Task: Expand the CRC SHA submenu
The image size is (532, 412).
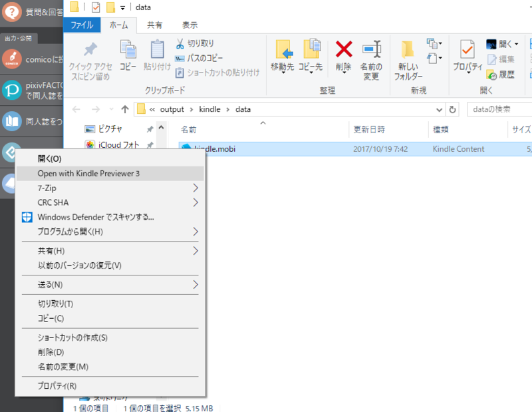Action: tap(196, 202)
